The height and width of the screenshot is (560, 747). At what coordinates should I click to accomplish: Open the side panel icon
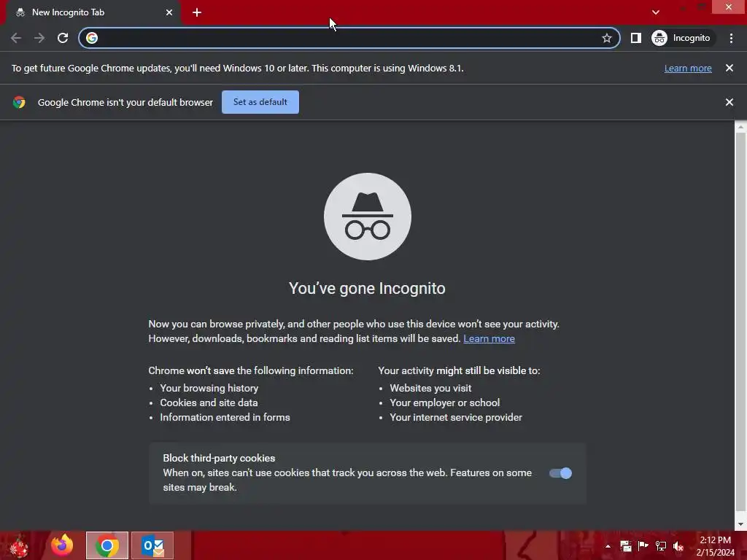(635, 38)
